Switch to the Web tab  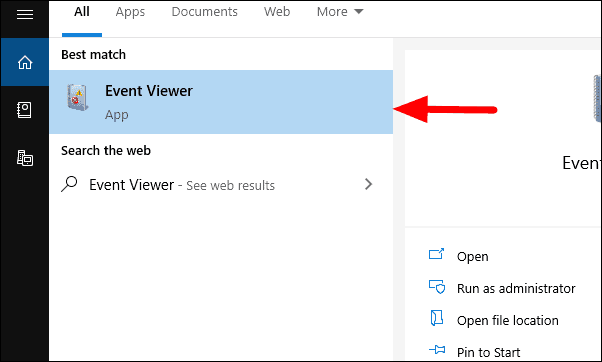(x=277, y=12)
